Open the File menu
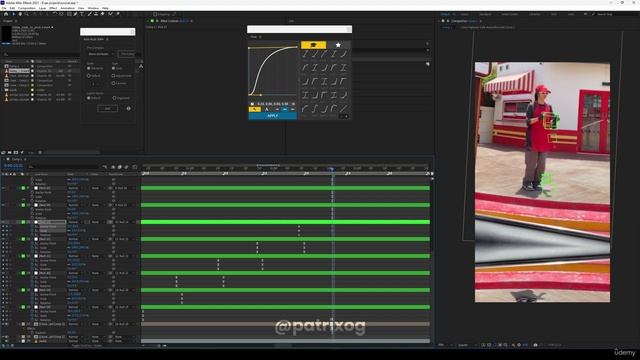The height and width of the screenshot is (360, 640). tap(4, 8)
